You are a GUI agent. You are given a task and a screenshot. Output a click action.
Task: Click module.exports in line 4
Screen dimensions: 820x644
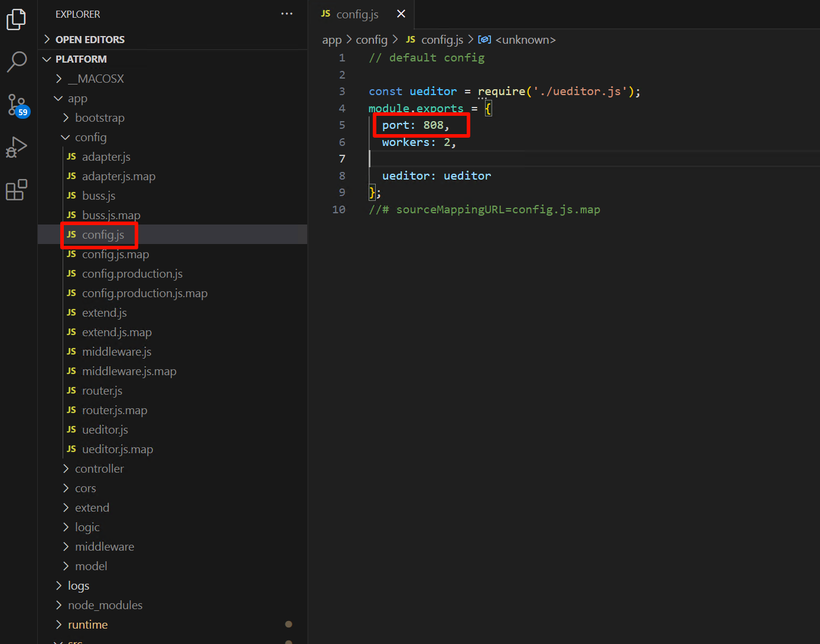416,109
